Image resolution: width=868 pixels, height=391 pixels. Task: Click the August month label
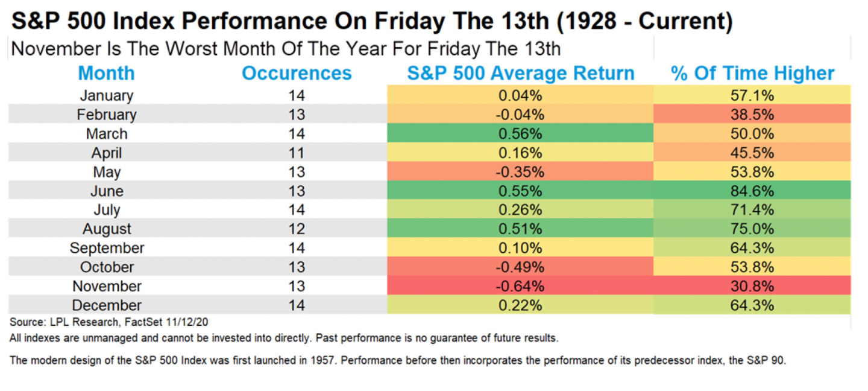(106, 229)
